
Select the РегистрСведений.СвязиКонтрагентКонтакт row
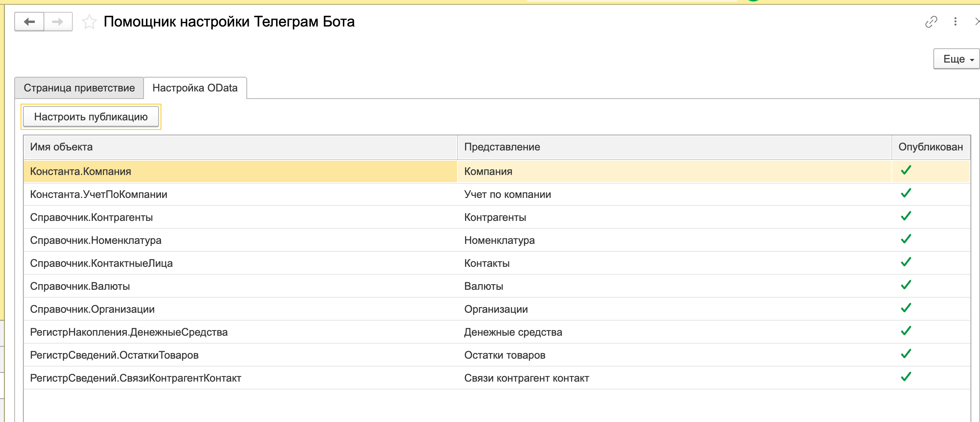click(135, 378)
